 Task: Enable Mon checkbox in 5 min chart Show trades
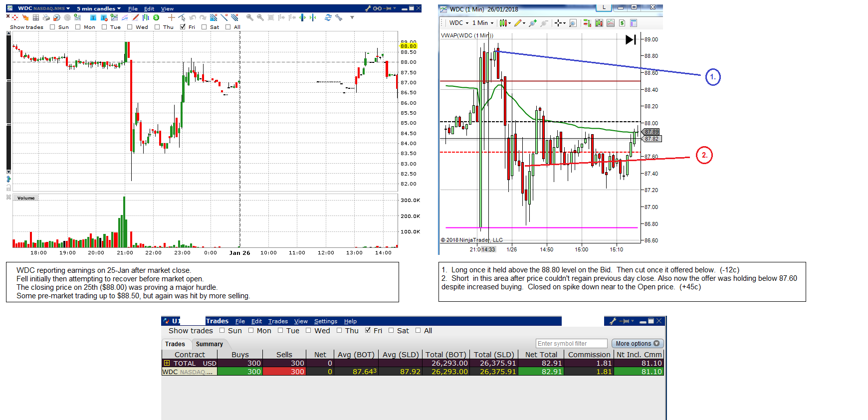tap(78, 27)
